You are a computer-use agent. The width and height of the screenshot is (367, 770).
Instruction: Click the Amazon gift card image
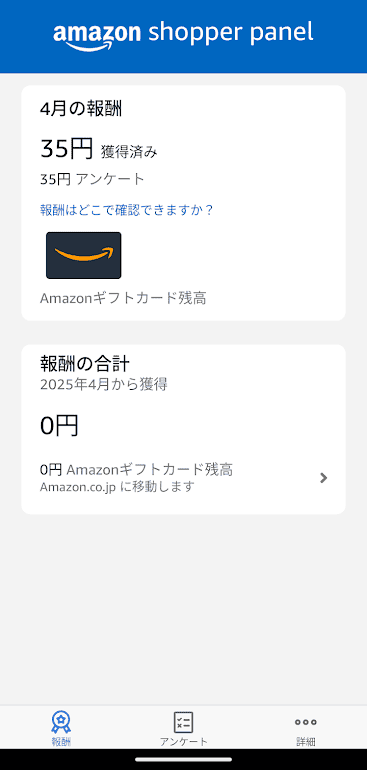84,255
